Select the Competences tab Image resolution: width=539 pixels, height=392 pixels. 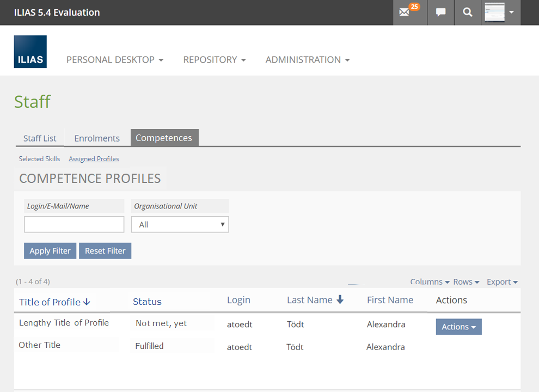[164, 138]
